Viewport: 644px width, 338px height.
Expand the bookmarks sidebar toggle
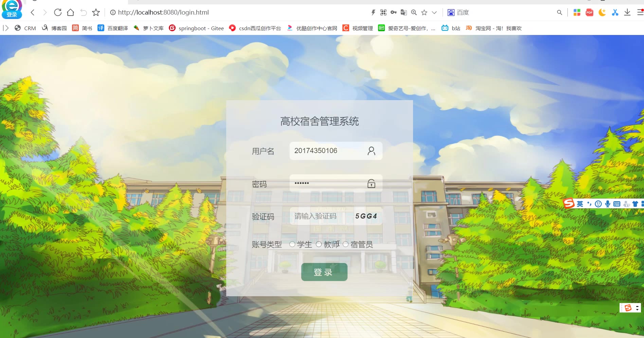[x=6, y=28]
